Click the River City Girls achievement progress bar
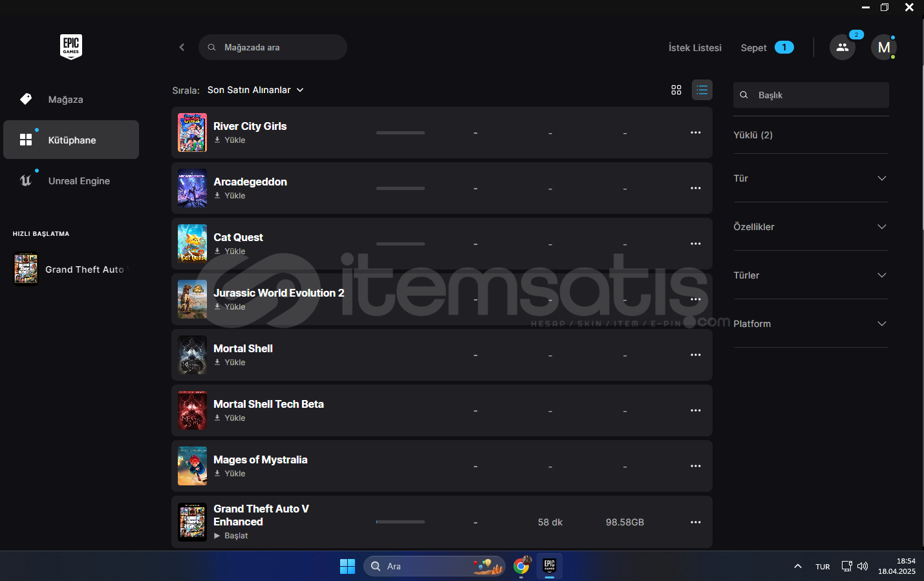The width and height of the screenshot is (924, 581). (x=400, y=132)
